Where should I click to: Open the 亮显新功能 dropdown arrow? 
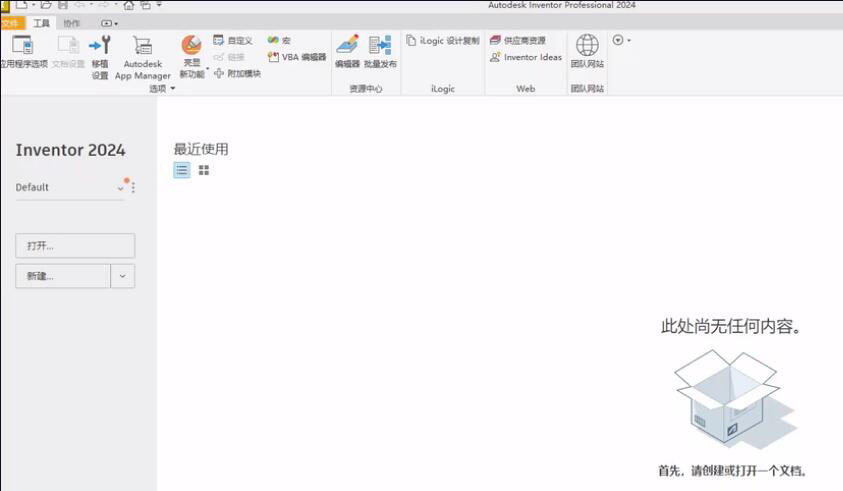tap(208, 69)
